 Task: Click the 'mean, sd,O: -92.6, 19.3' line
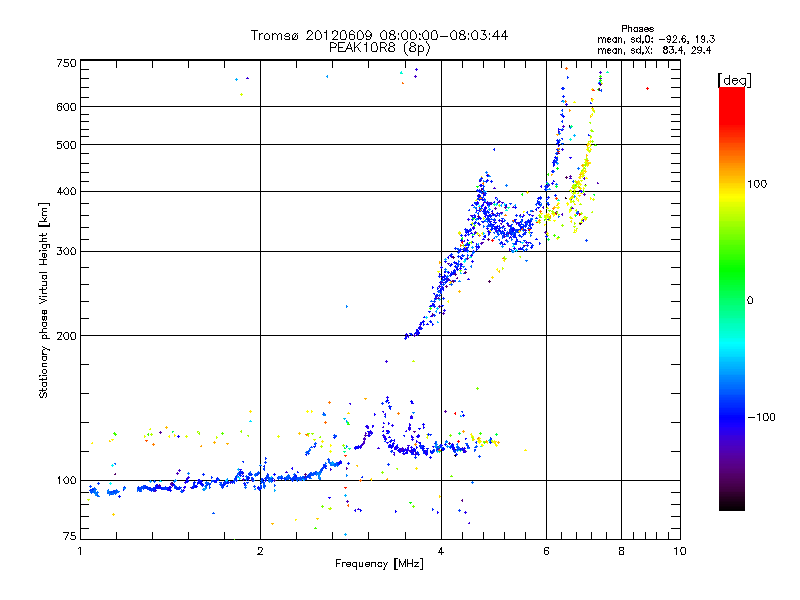(656, 39)
